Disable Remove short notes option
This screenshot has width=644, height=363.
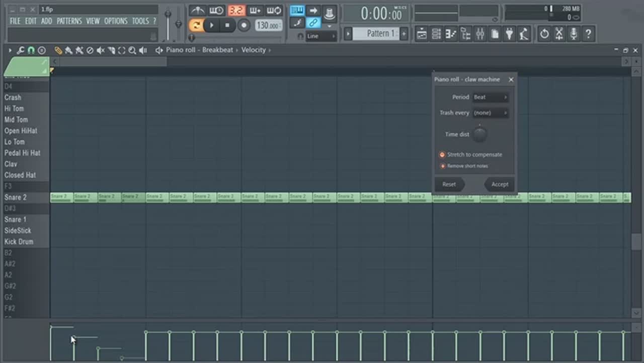point(443,166)
